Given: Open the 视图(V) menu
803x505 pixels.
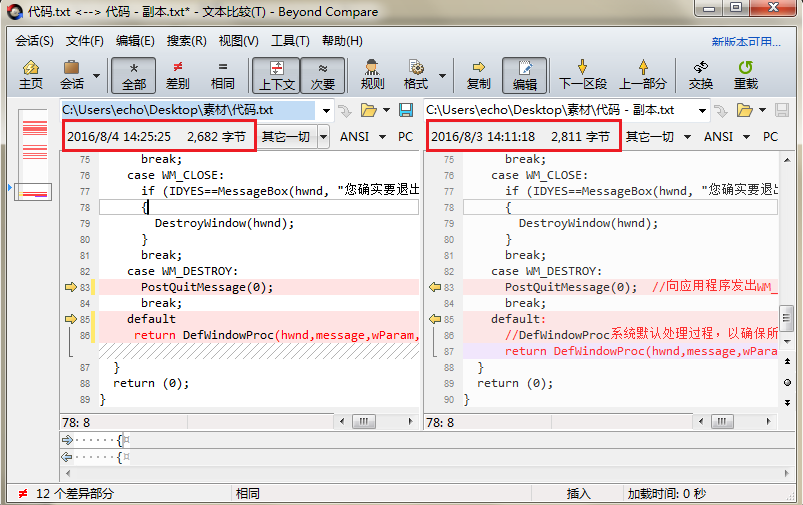Looking at the screenshot, I should (239, 41).
